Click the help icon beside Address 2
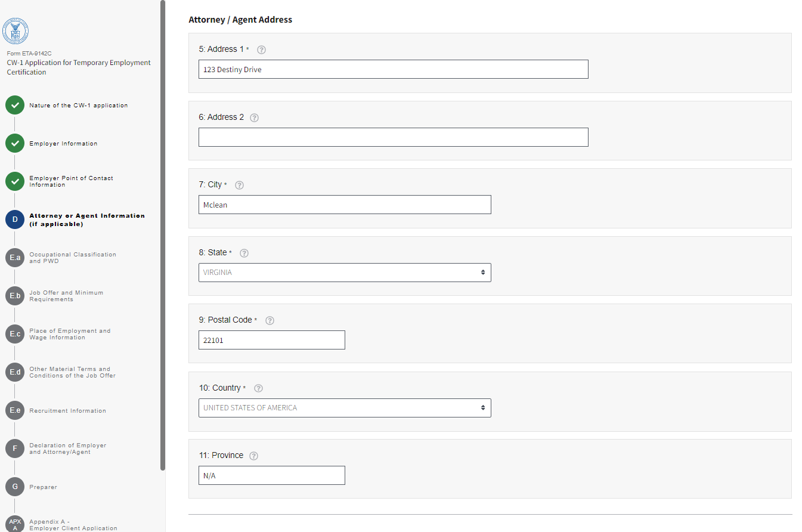 [x=254, y=117]
